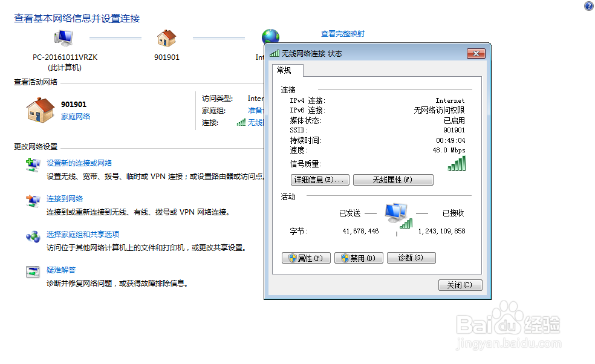Click the 901901 home network house icon
Viewport: 595px width, 364px height.
(40, 110)
